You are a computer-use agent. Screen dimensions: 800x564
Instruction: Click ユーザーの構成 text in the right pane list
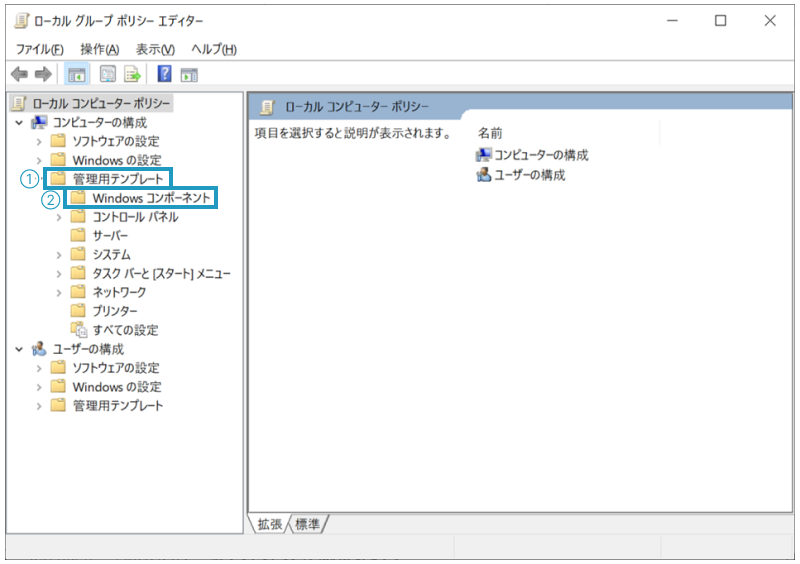coord(530,175)
